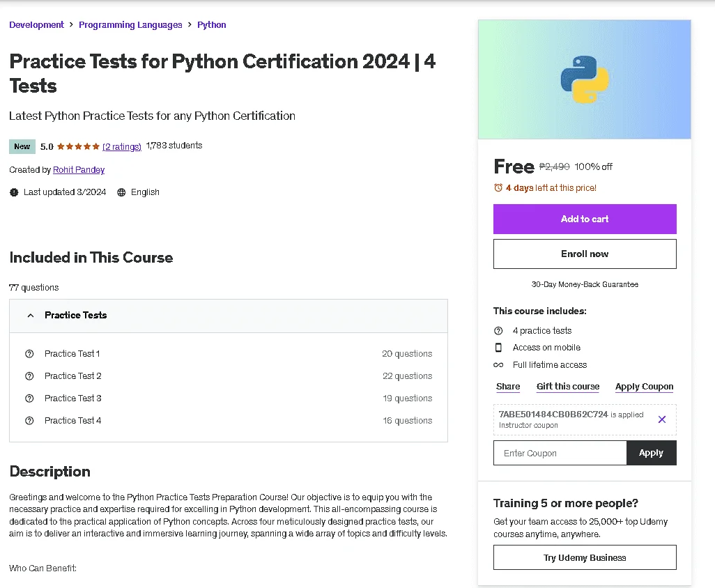Click the 'Free' price label
Image resolution: width=715 pixels, height=588 pixels.
point(514,167)
